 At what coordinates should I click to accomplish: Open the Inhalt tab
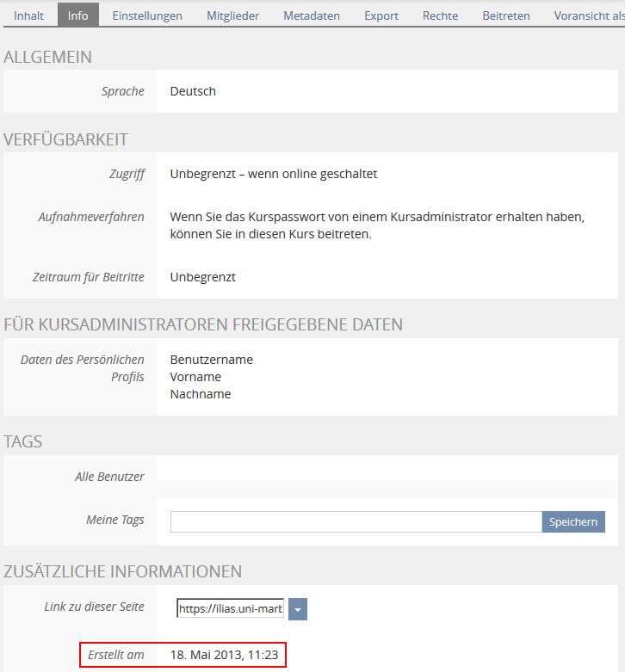[28, 15]
